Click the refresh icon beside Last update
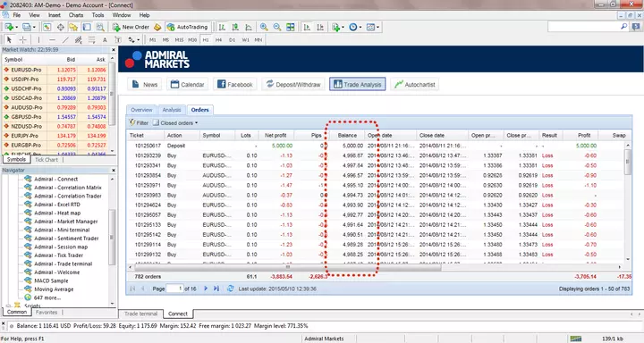Screen dimensions: 644x343 (x=231, y=289)
